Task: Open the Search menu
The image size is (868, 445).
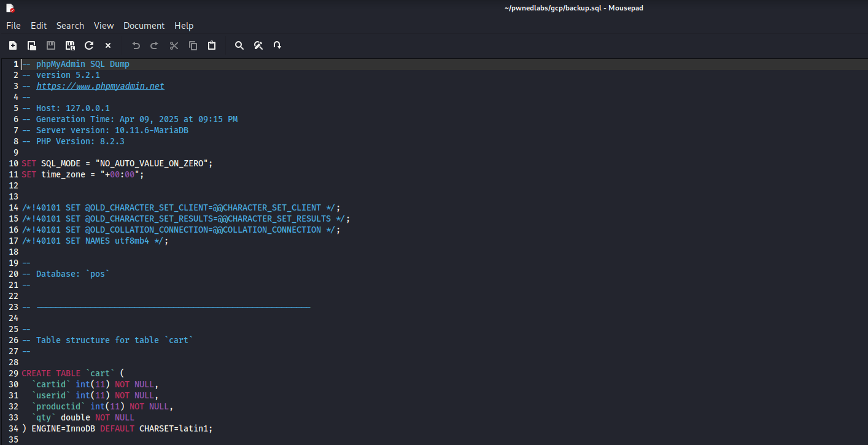Action: click(x=70, y=26)
